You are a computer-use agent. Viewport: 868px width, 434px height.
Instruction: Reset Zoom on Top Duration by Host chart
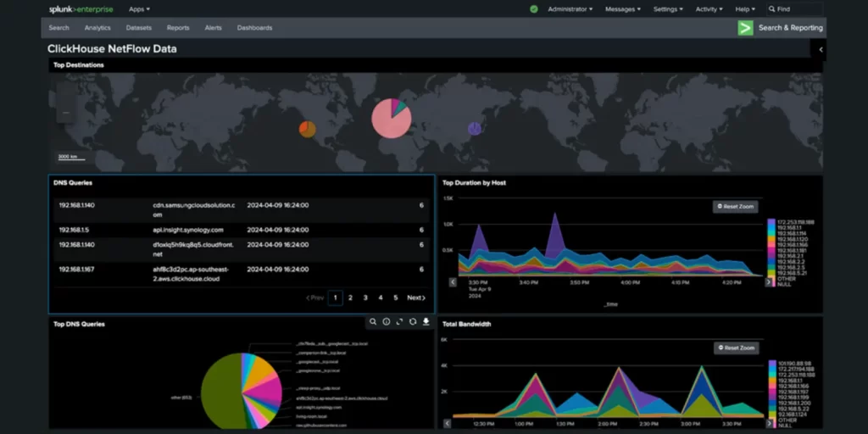[x=735, y=206]
